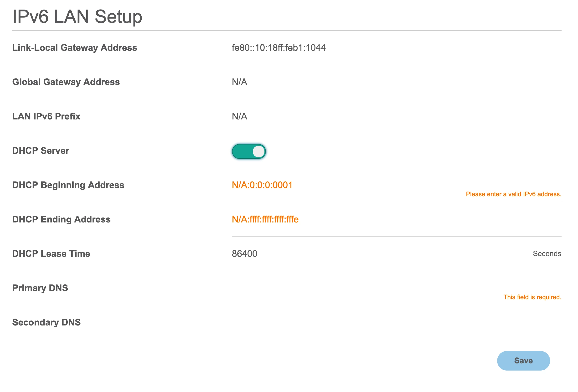Click the DHCP Server label

click(x=41, y=151)
